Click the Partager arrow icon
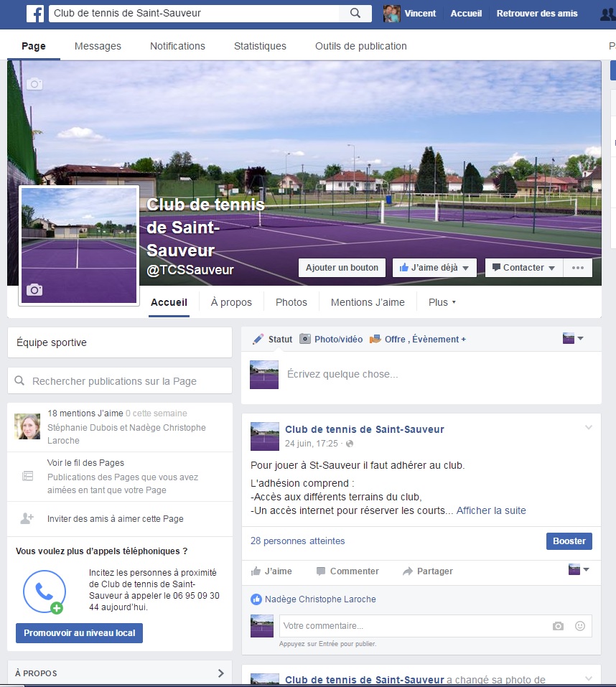The height and width of the screenshot is (687, 616). pos(408,571)
